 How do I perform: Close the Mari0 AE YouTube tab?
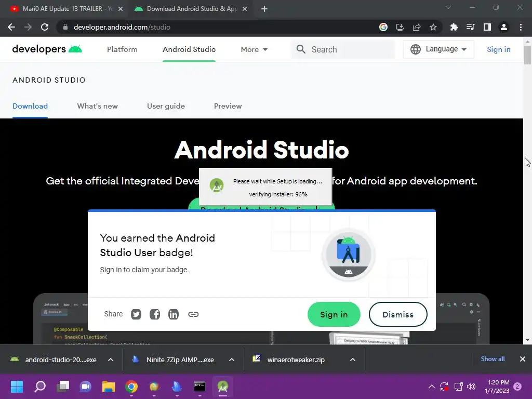(x=121, y=9)
